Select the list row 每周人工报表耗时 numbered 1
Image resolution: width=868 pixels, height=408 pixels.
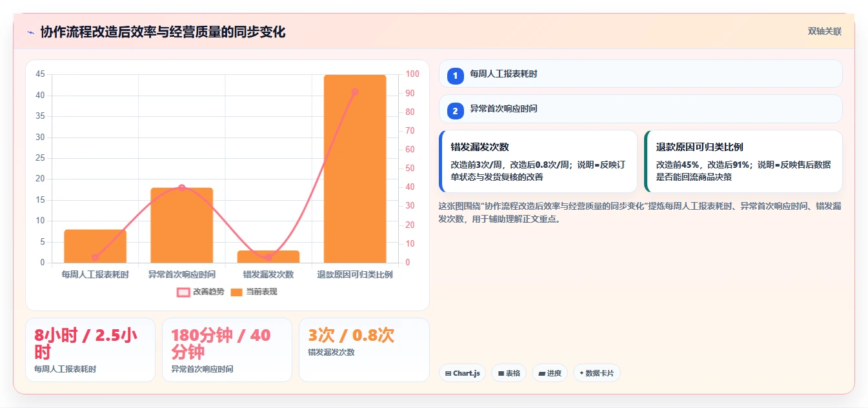(640, 74)
